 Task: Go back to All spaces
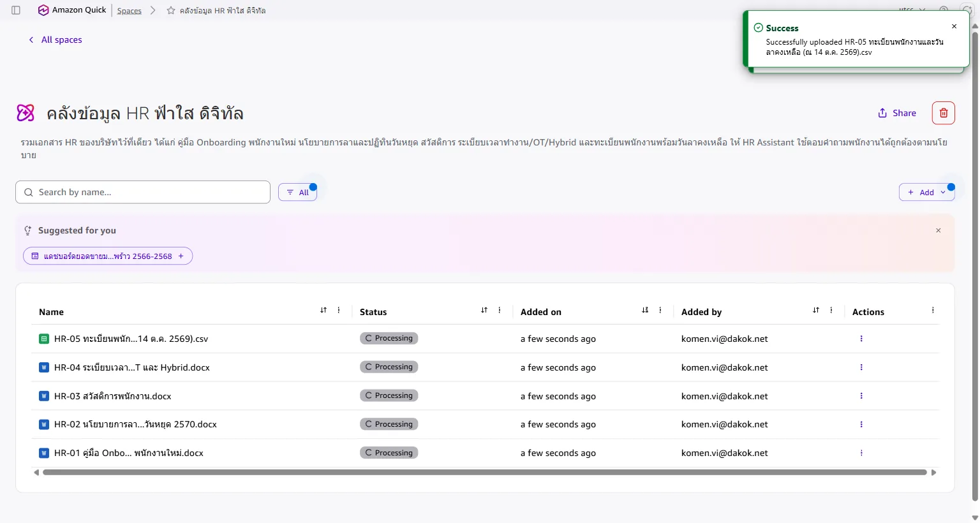(56, 40)
